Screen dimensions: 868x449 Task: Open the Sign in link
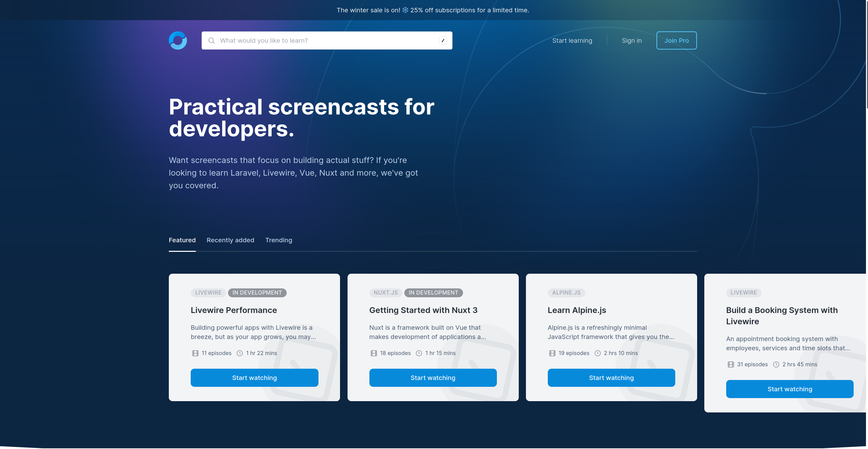[632, 41]
